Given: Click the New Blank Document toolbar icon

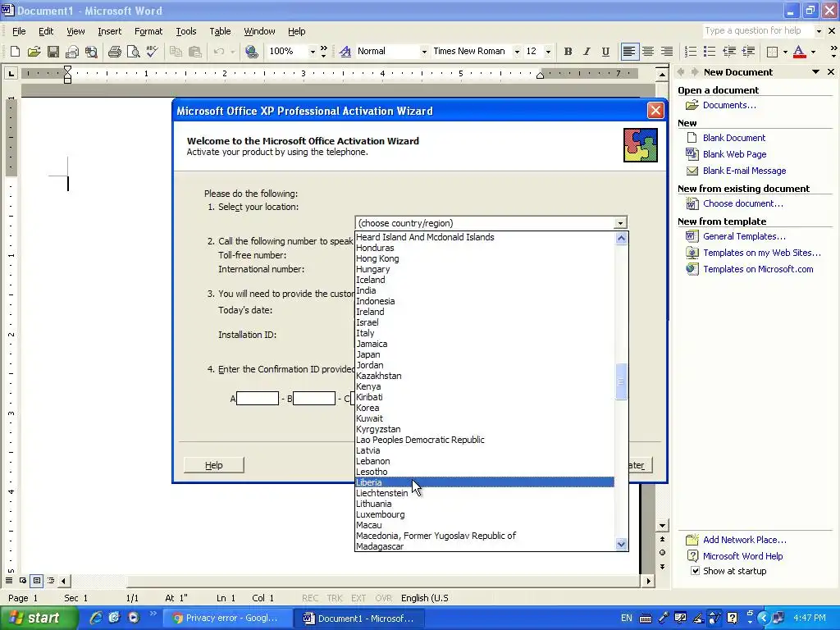Looking at the screenshot, I should point(15,52).
